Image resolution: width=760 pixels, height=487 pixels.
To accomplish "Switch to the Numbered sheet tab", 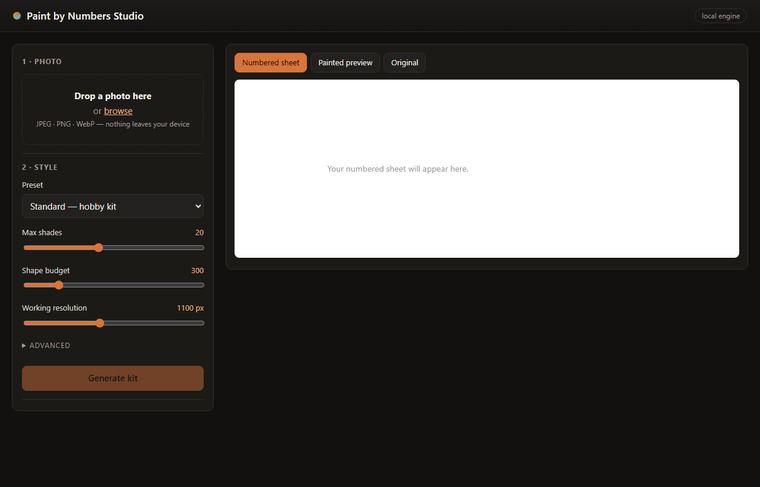I will coord(270,63).
